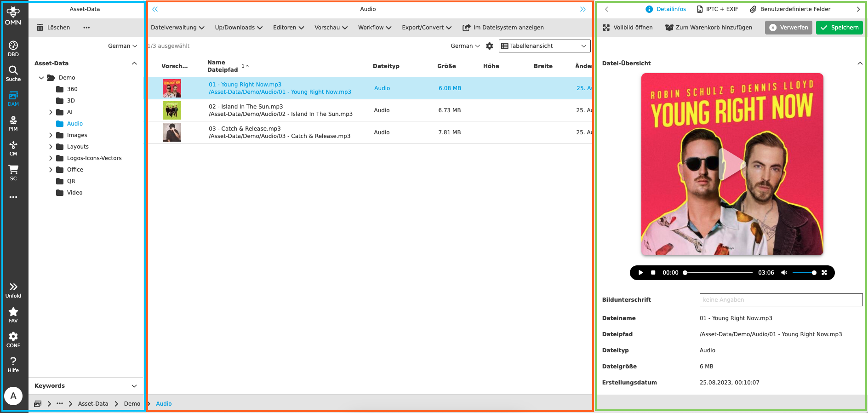Click Speichern button

839,28
